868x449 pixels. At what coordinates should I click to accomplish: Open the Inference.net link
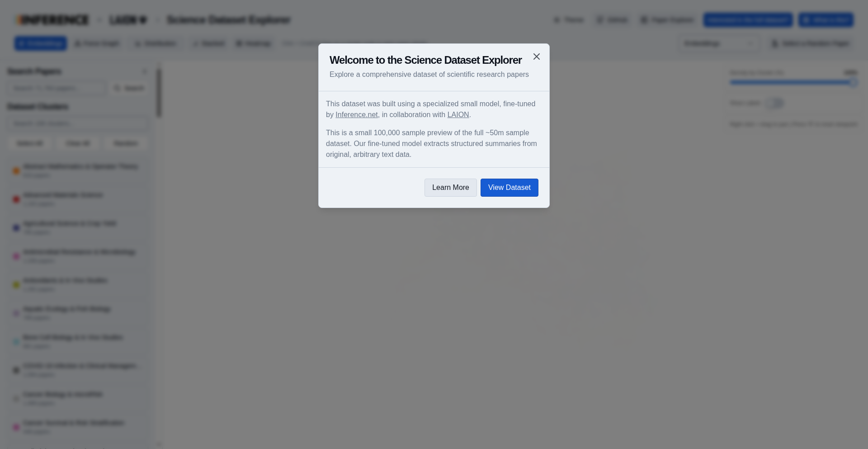pyautogui.click(x=356, y=115)
